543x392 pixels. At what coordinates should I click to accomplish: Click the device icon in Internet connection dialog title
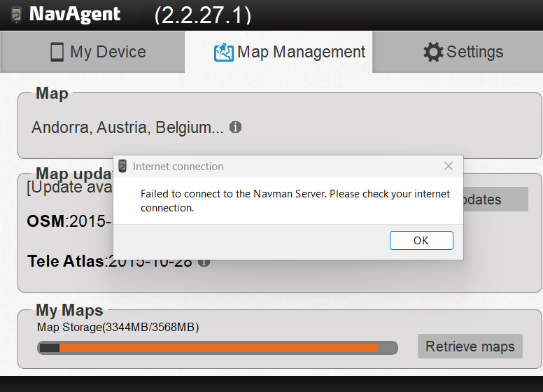click(122, 166)
